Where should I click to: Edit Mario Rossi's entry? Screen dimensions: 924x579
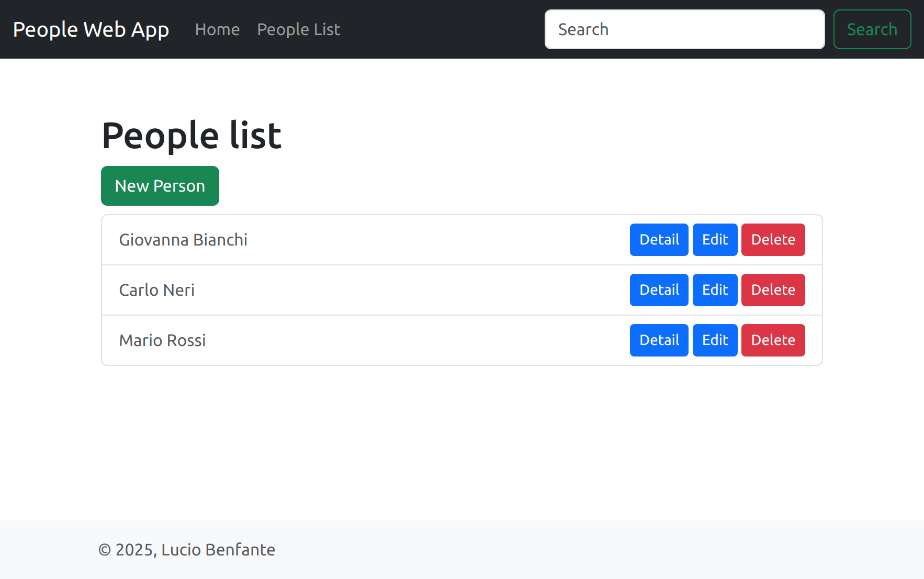click(715, 340)
